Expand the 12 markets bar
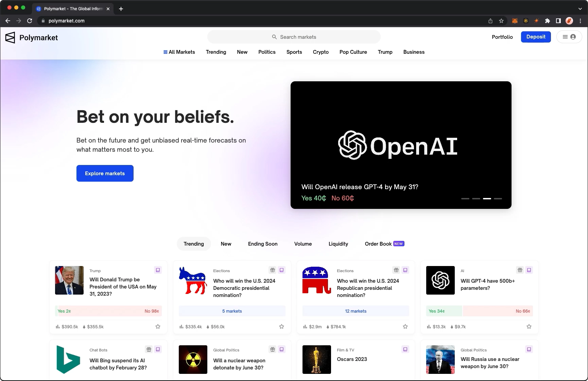Screen dimensions: 588x381 point(356,311)
